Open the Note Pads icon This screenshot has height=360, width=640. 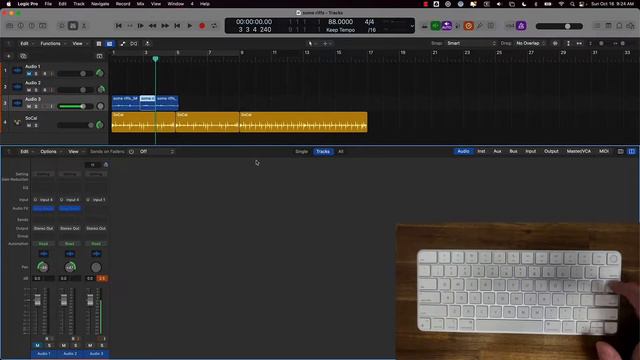608,26
